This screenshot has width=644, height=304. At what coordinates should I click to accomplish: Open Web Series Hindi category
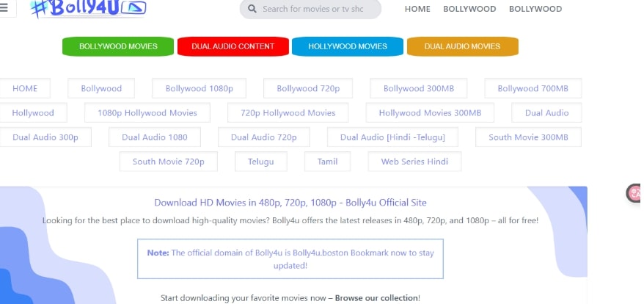[414, 162]
